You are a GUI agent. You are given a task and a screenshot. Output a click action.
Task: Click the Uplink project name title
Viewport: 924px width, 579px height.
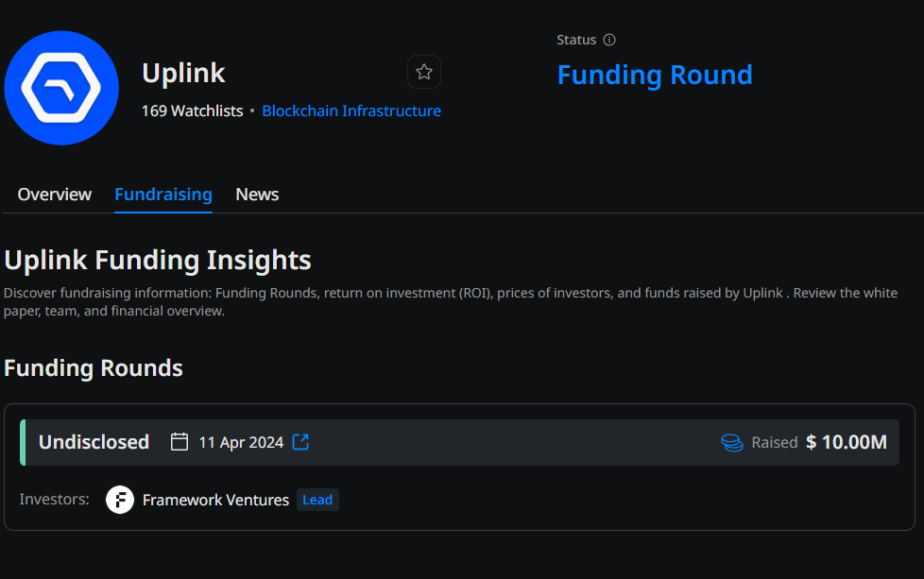183,74
